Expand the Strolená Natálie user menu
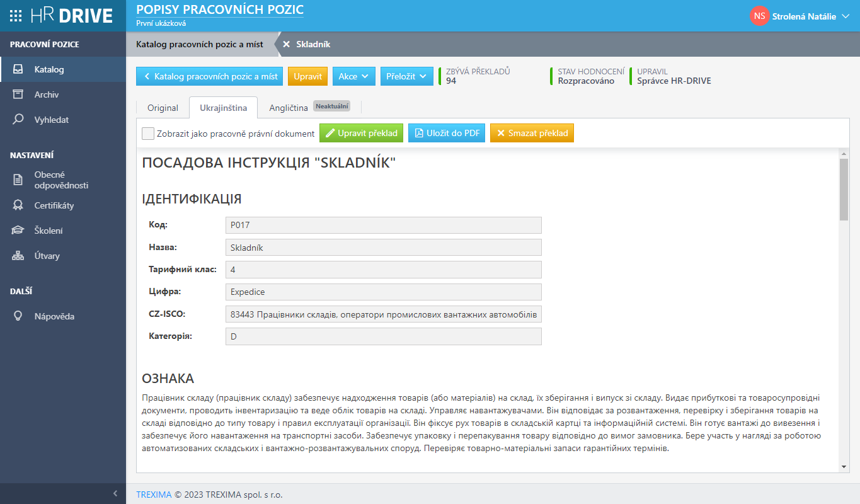The image size is (860, 504). pos(846,16)
